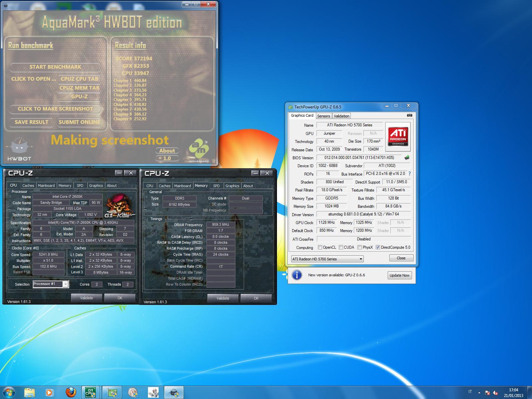Screen dimensions: 532x399
Task: Click the Show Desktop strip beside the clock
Action: click(x=530, y=393)
